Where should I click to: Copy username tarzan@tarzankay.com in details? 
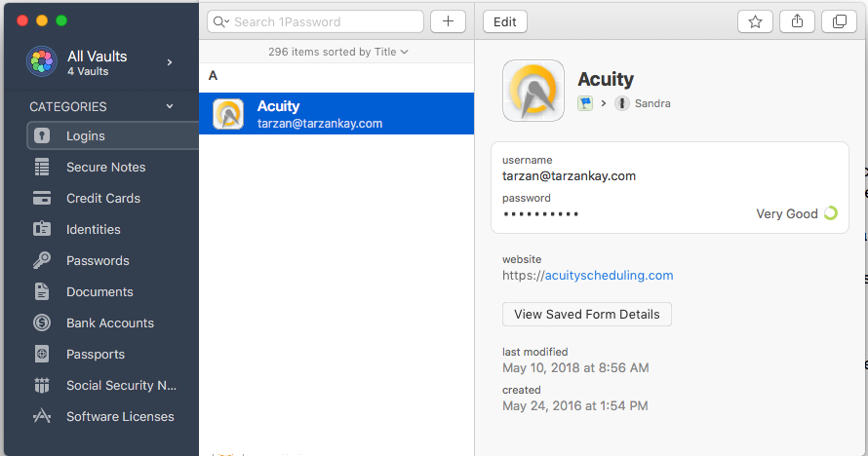point(569,175)
